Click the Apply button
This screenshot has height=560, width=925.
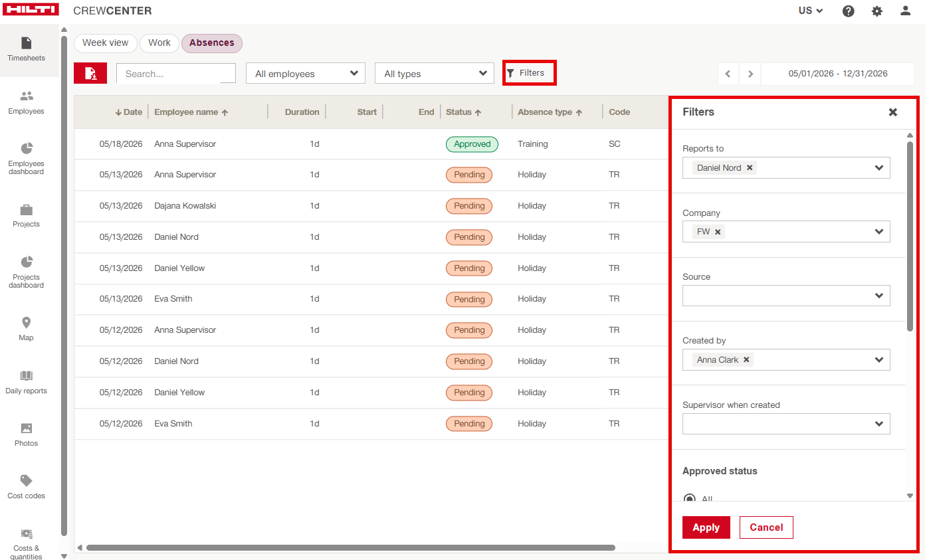pyautogui.click(x=706, y=527)
